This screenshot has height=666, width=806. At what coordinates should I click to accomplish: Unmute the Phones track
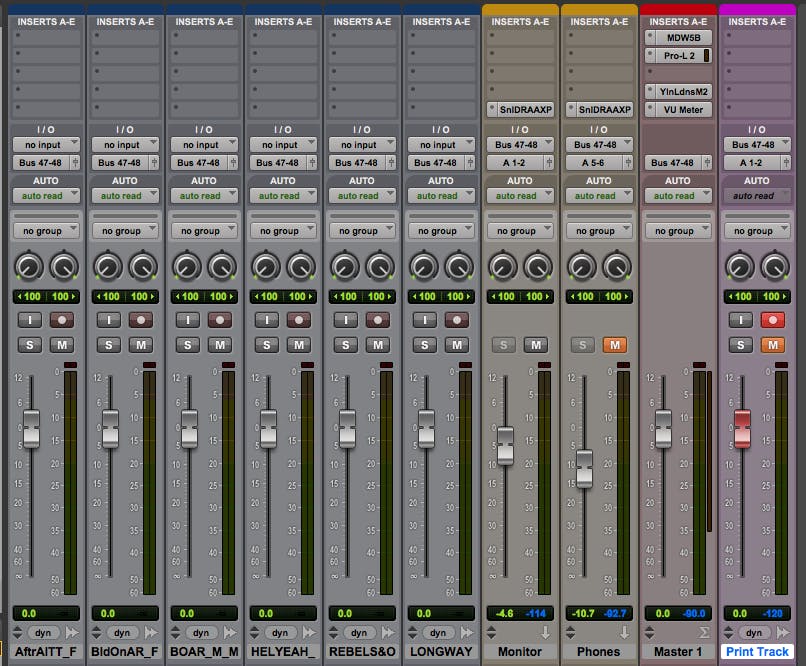[x=614, y=345]
